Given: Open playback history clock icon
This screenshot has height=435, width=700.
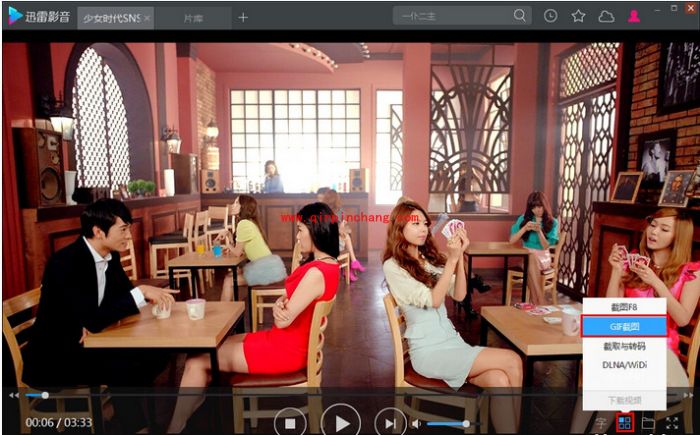Looking at the screenshot, I should click(x=551, y=16).
